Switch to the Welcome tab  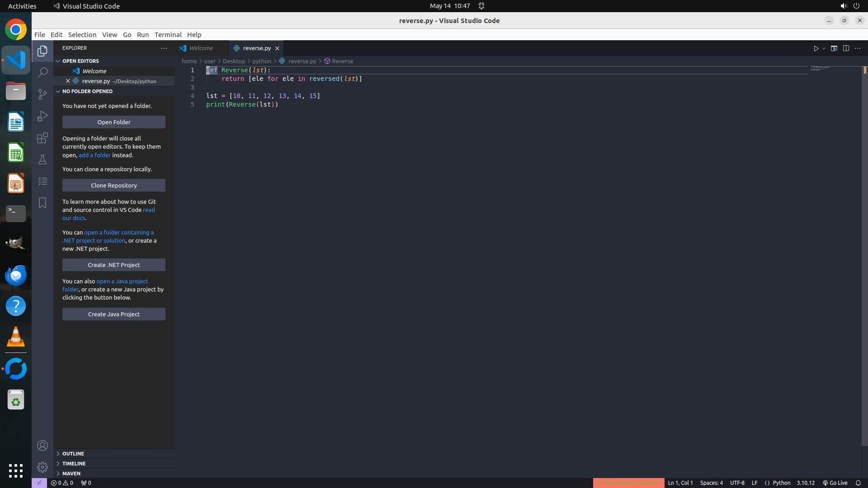click(201, 48)
